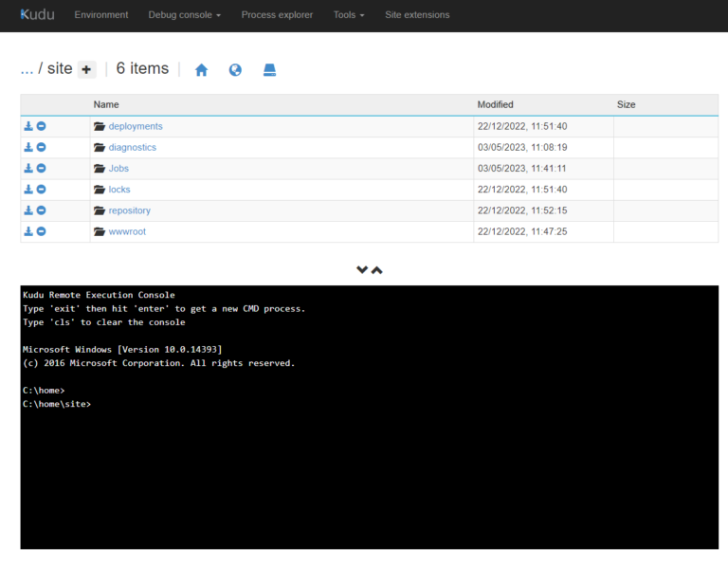
Task: Download the wwwroot folder
Action: 28,231
